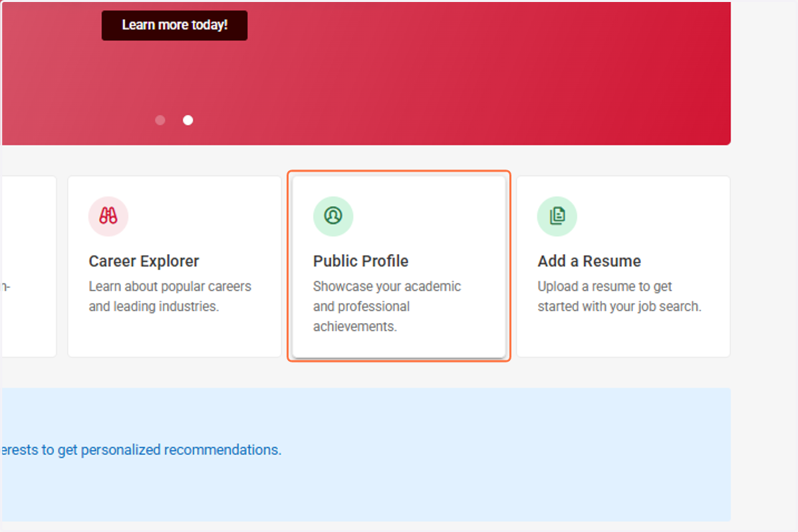This screenshot has width=798, height=532.
Task: Open the Public Profile card title
Action: tap(361, 261)
